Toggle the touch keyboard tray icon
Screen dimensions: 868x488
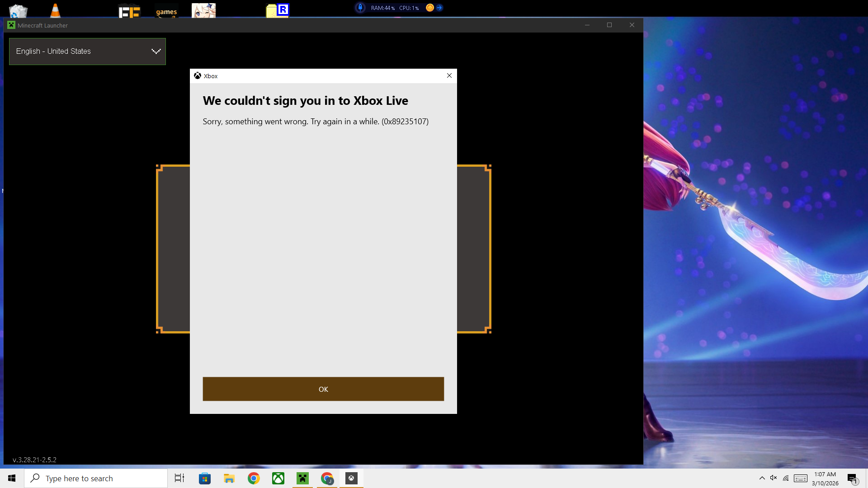click(800, 478)
